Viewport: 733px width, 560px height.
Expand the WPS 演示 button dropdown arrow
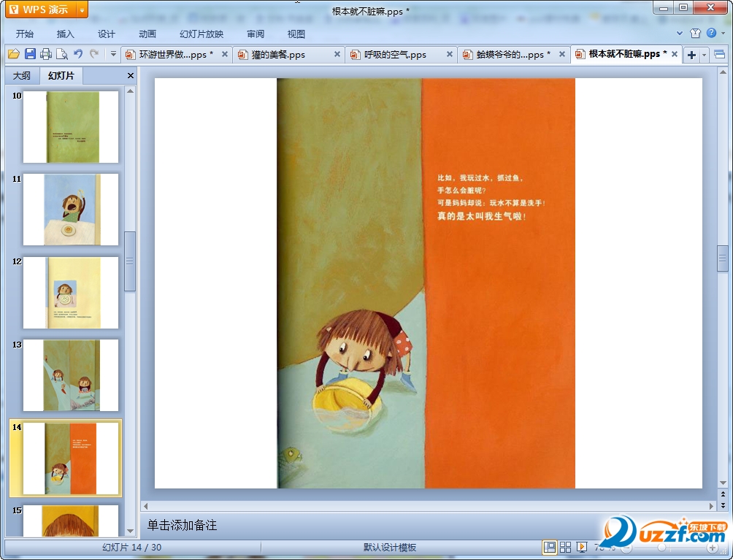[82, 9]
